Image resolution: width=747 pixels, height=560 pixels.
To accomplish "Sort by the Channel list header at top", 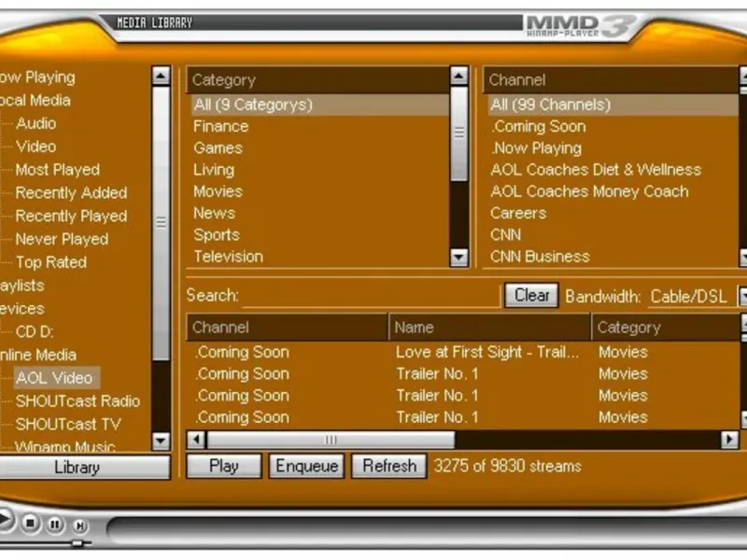I will (612, 80).
